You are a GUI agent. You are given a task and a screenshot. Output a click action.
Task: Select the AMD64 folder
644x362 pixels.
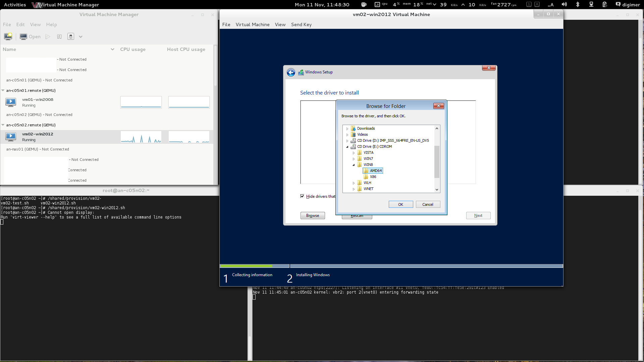(373, 171)
